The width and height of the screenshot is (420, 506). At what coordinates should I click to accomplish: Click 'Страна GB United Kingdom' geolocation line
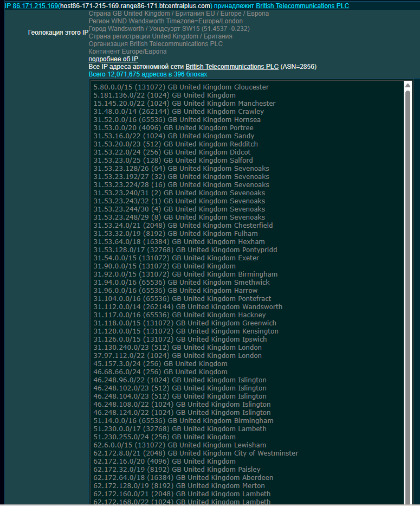[x=179, y=14]
